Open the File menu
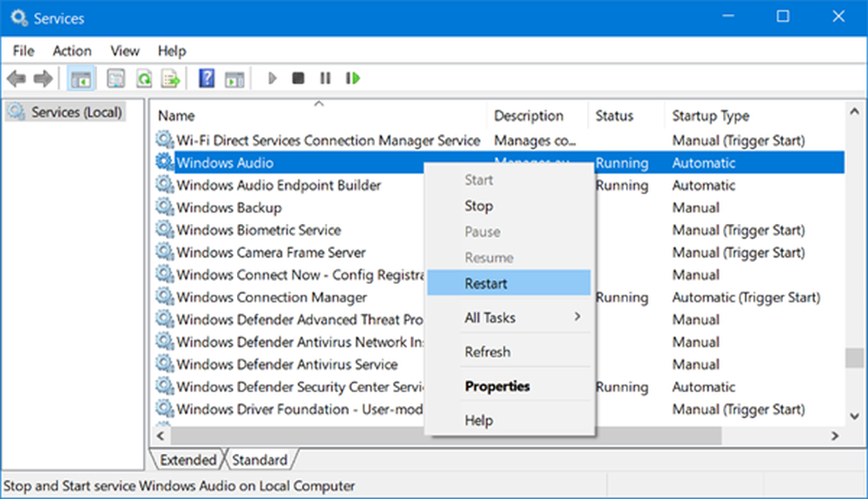The width and height of the screenshot is (868, 499). click(23, 51)
